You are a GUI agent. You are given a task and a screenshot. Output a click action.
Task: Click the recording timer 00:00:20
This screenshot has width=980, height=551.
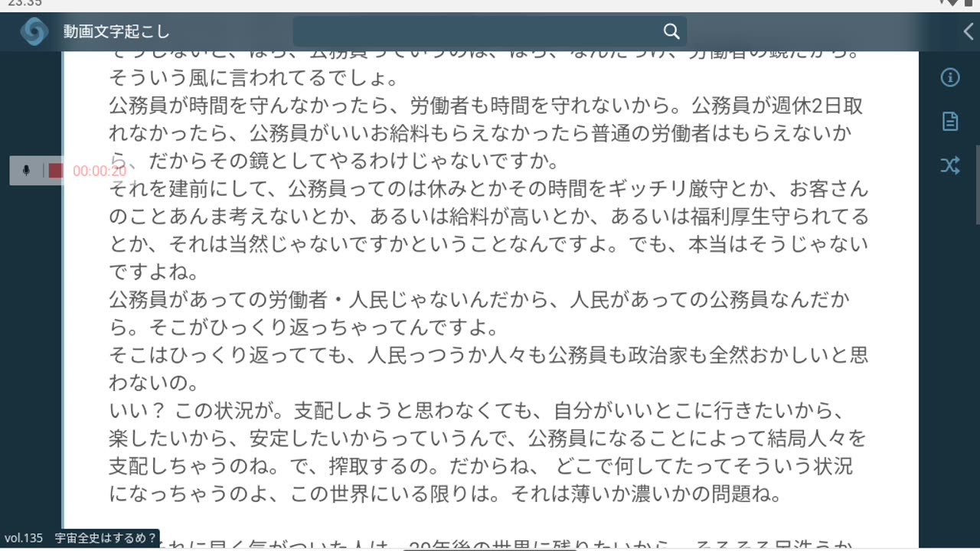click(100, 171)
